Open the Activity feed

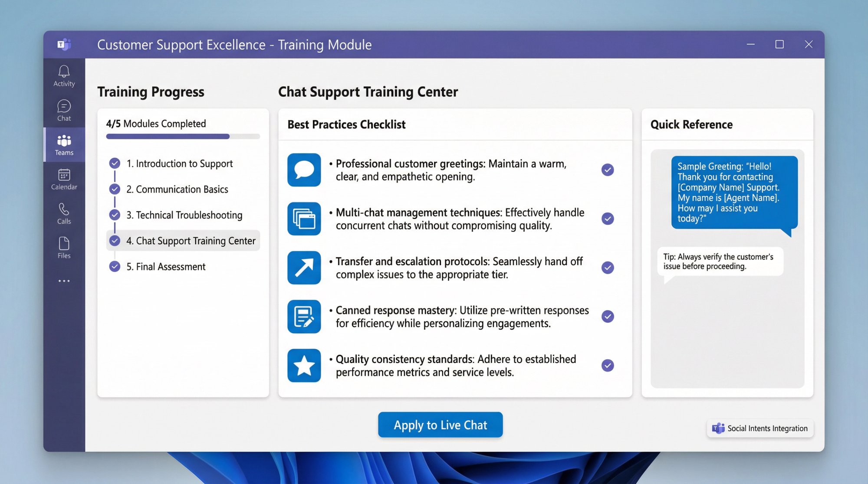[63, 75]
